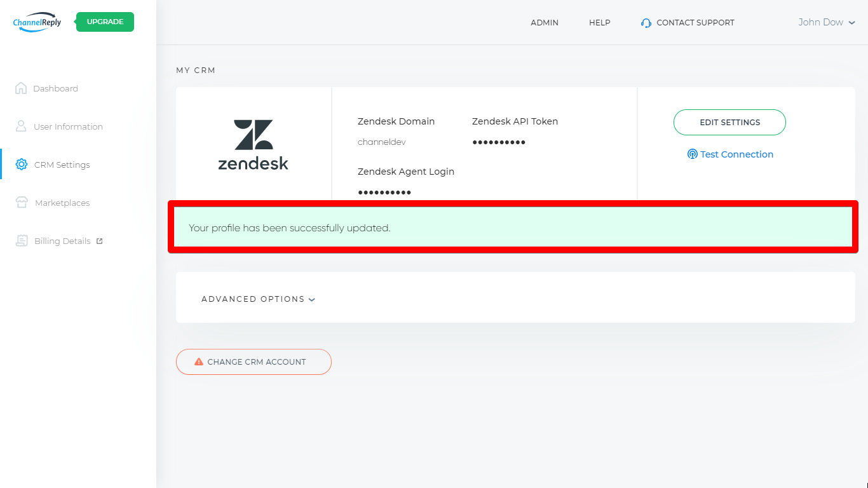The image size is (868, 488).
Task: Click the Billing Details clipboard icon
Action: coord(22,241)
